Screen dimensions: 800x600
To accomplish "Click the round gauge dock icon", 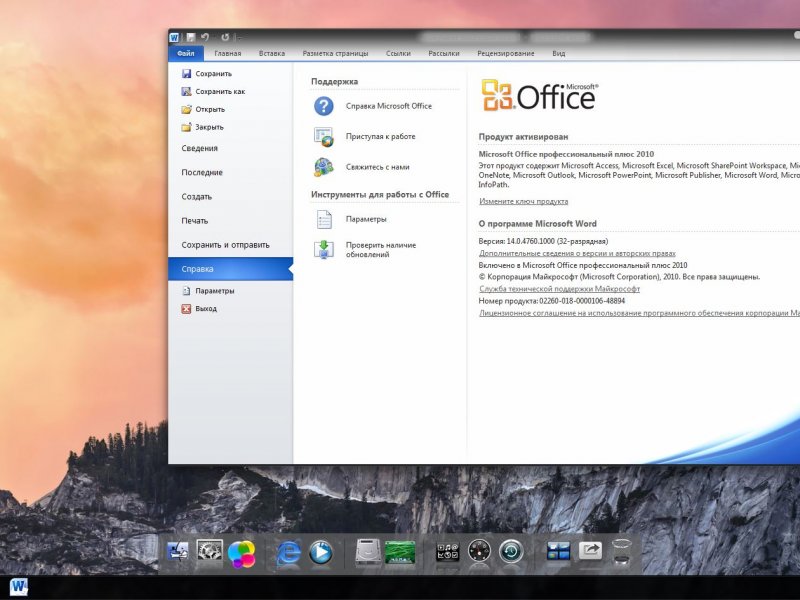I will click(x=479, y=552).
